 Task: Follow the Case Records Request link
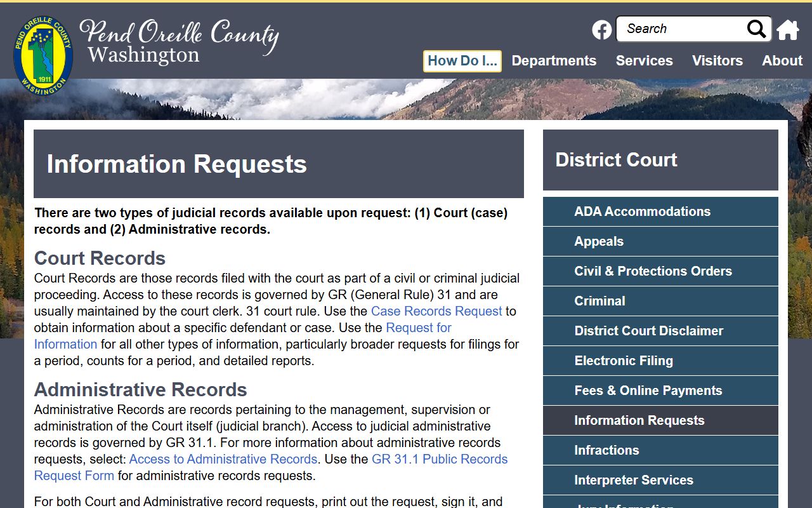[x=436, y=311]
